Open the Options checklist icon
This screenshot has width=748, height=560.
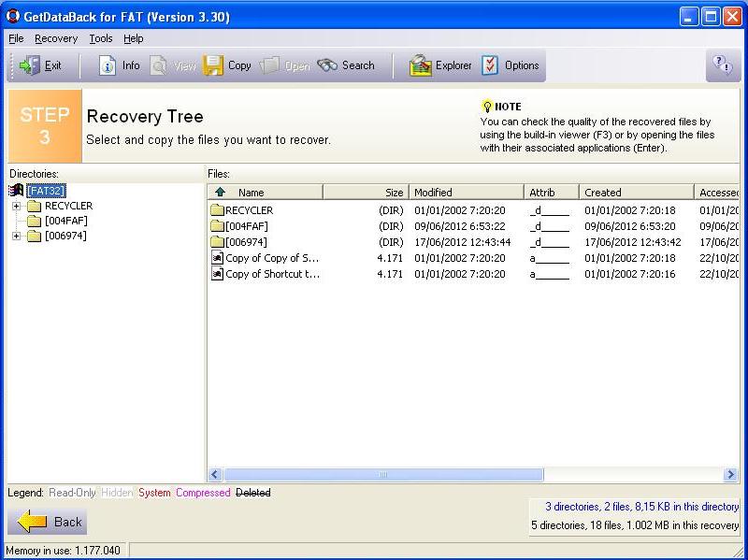point(490,65)
